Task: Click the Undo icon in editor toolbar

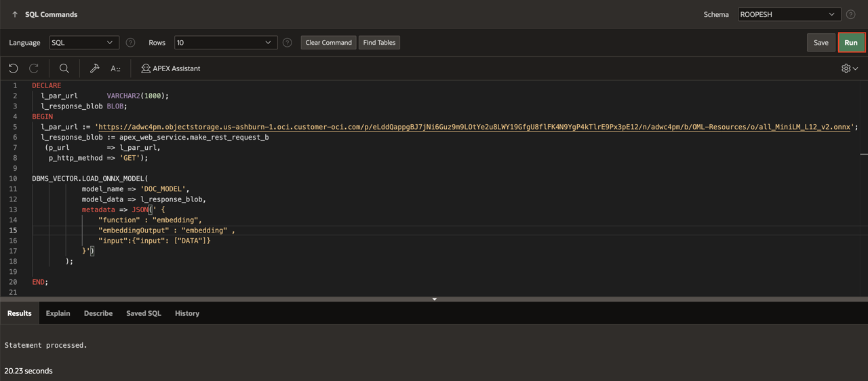Action: tap(14, 68)
